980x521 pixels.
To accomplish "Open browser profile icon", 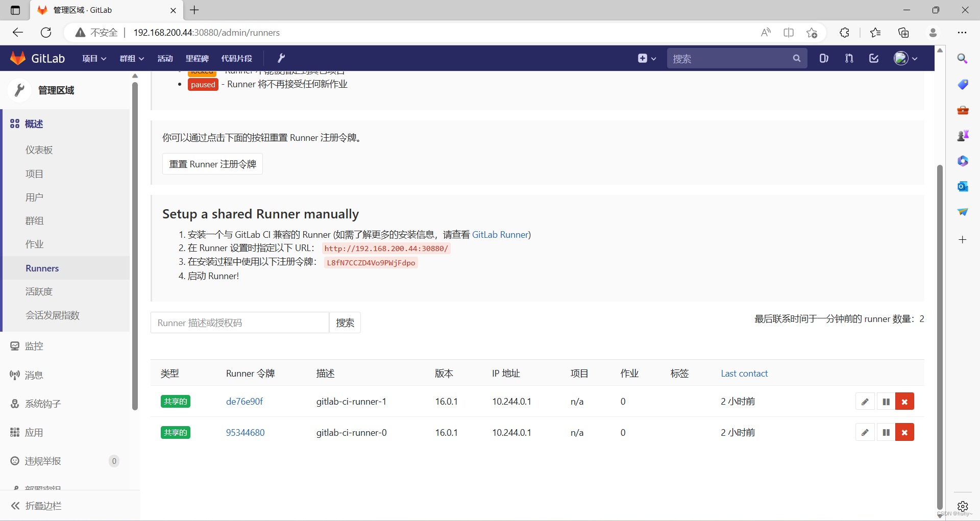I will click(x=933, y=33).
